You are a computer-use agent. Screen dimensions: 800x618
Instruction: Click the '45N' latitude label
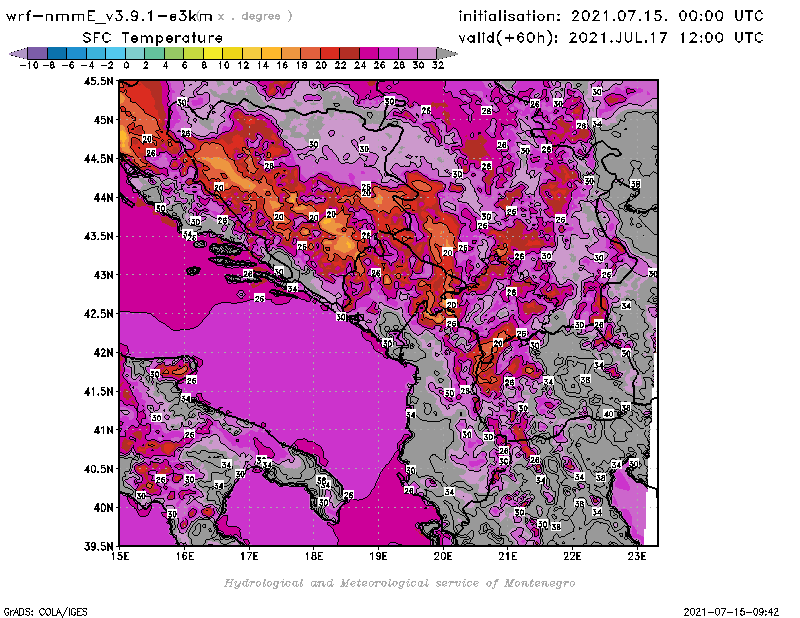104,120
